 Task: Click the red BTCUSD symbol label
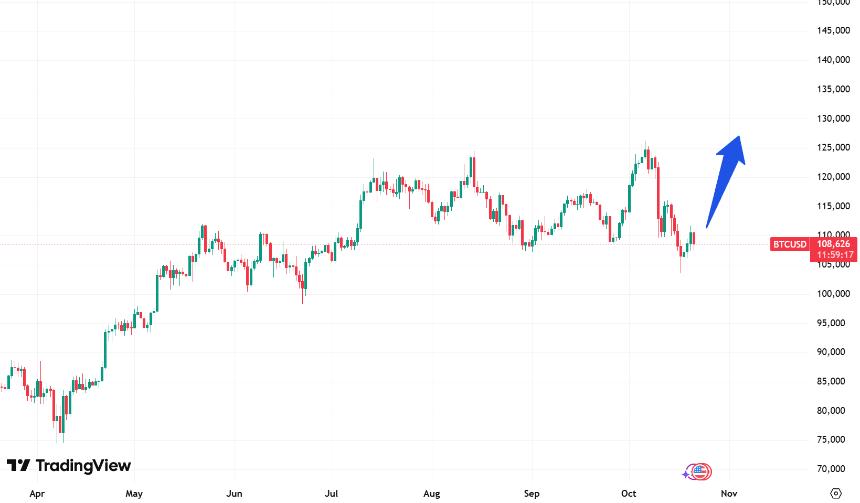pos(790,243)
